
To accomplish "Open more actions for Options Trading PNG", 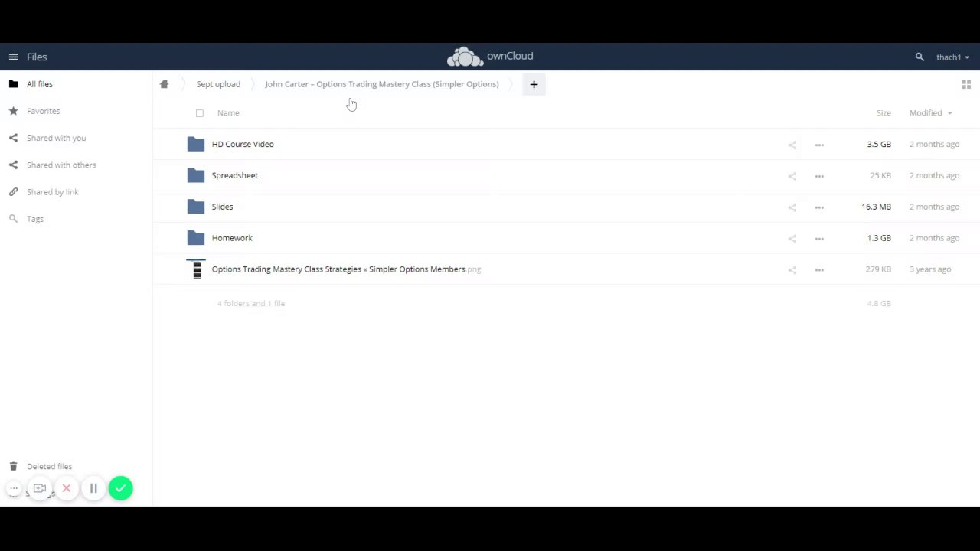I will pos(819,270).
